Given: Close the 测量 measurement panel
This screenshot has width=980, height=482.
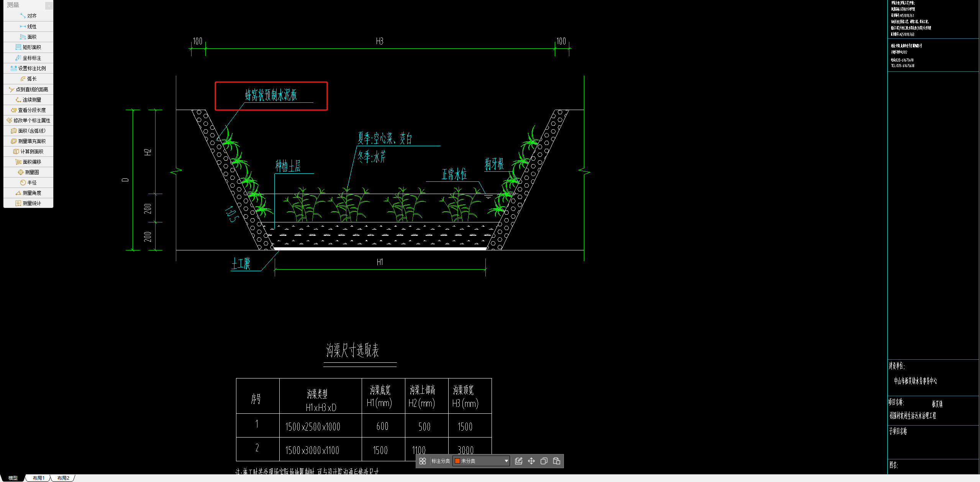Looking at the screenshot, I should (x=49, y=5).
